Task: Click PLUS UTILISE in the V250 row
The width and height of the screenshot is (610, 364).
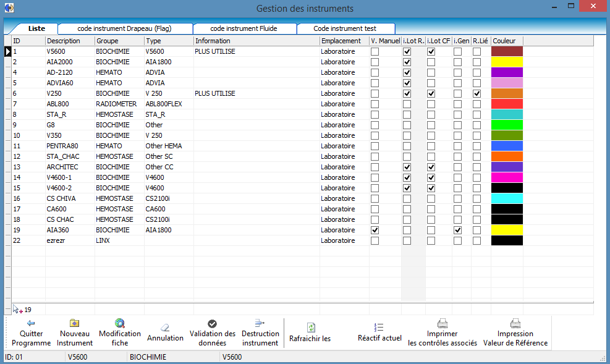Action: [x=214, y=93]
